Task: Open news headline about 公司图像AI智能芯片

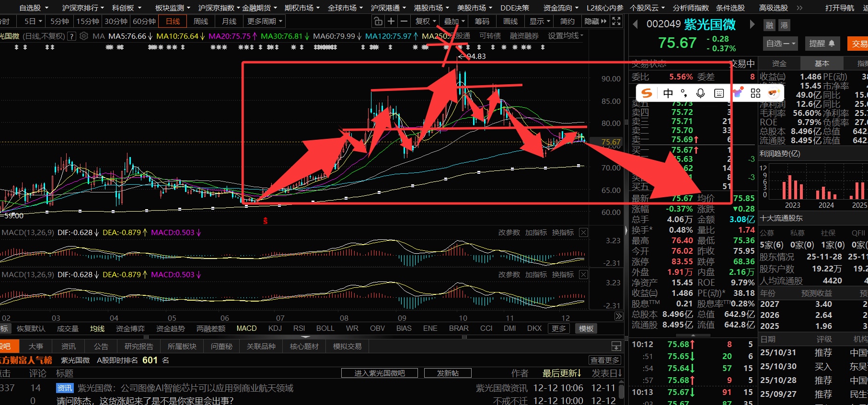Action: point(185,388)
